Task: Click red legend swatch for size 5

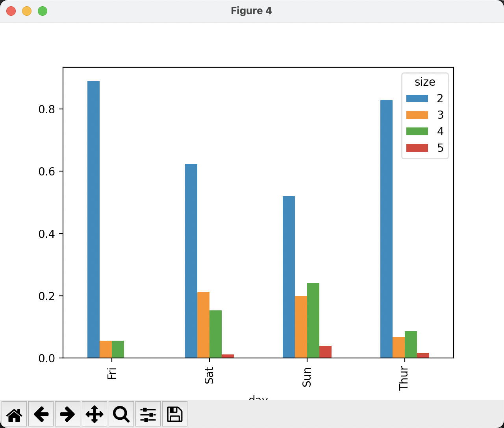Action: (417, 148)
